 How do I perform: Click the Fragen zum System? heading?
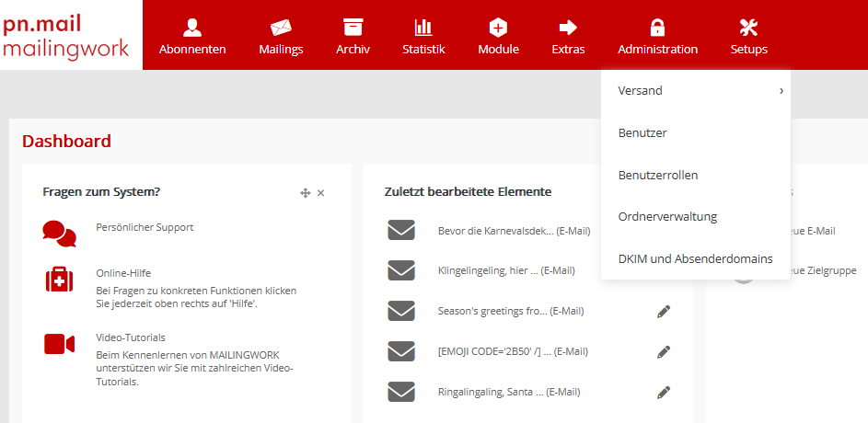tap(101, 192)
